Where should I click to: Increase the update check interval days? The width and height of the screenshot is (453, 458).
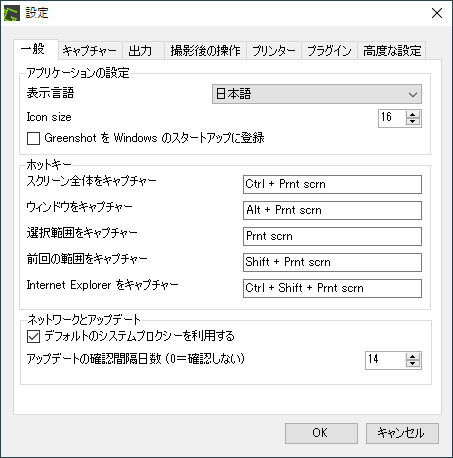coord(413,357)
